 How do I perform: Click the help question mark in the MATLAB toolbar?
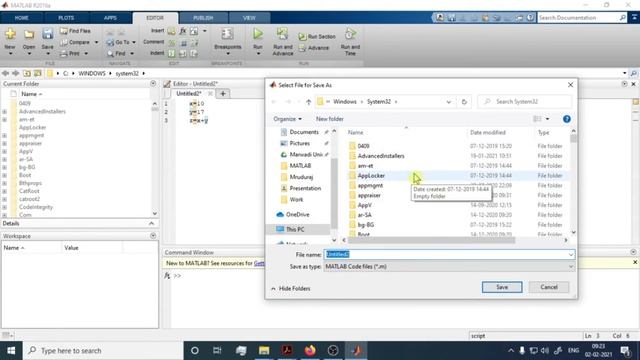pos(530,18)
